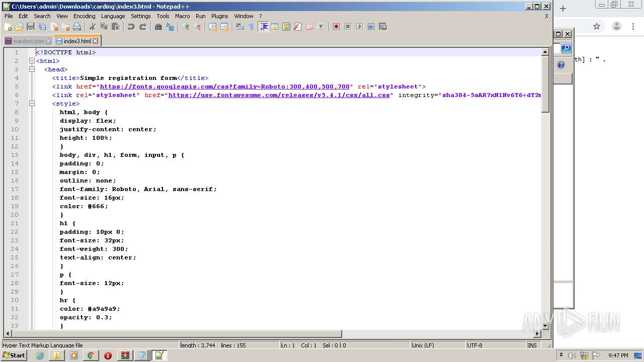Click the volume speaker tray icon
644x362 pixels.
[572, 355]
